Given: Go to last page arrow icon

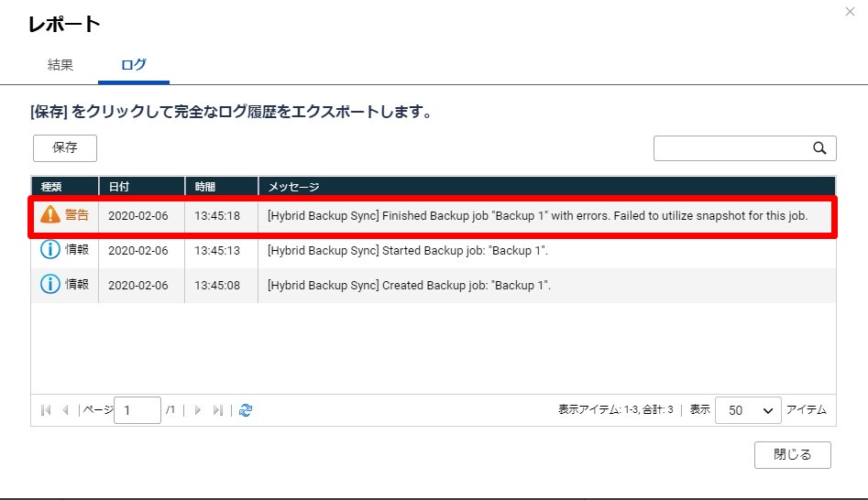Looking at the screenshot, I should (x=217, y=410).
